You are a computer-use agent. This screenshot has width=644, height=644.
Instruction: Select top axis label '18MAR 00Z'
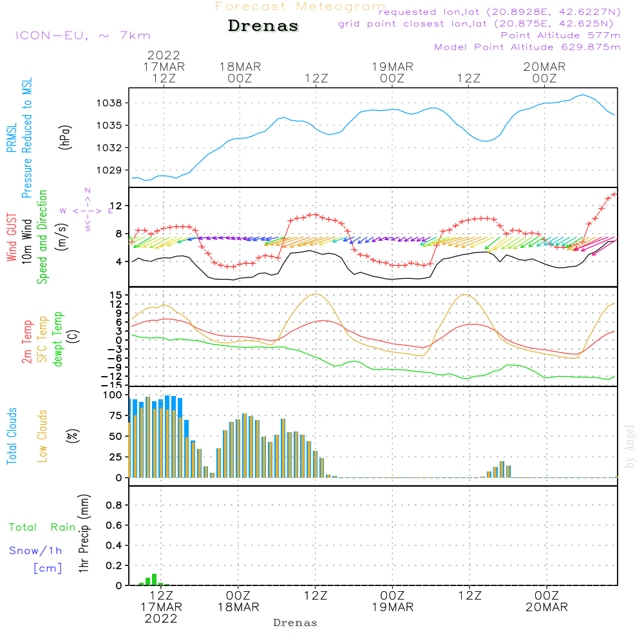pos(240,73)
